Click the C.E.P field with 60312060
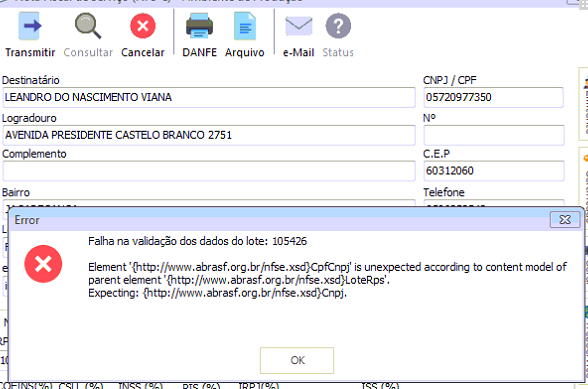 494,171
